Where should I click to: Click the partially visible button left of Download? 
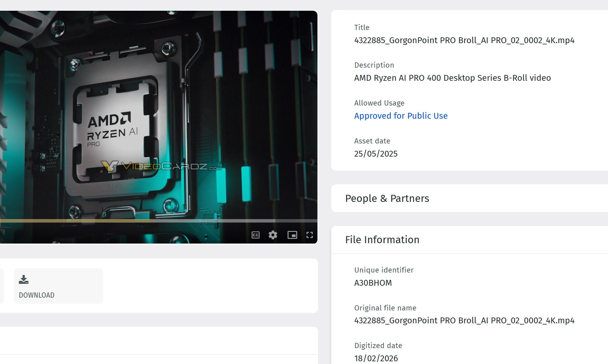pyautogui.click(x=2, y=286)
